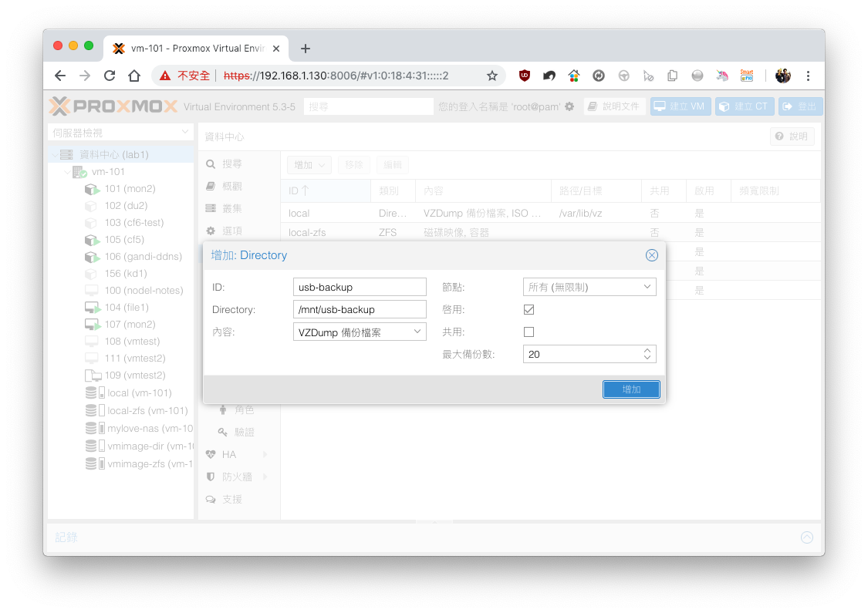The width and height of the screenshot is (868, 613).
Task: Select 105 (cf5) container
Action: click(x=124, y=240)
